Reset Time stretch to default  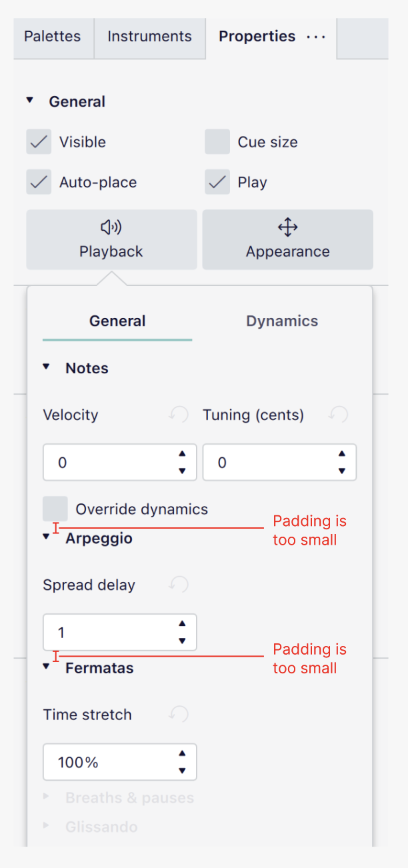pos(178,714)
